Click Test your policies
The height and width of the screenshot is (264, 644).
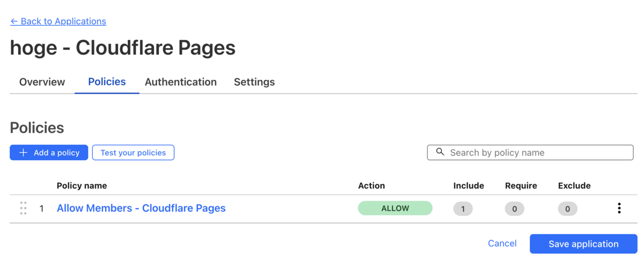click(133, 153)
